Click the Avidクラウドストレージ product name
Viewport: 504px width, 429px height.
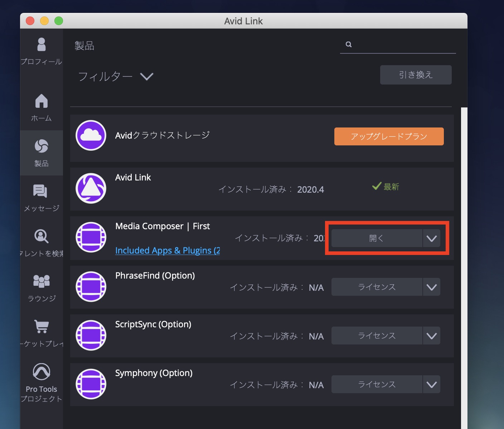tap(163, 135)
